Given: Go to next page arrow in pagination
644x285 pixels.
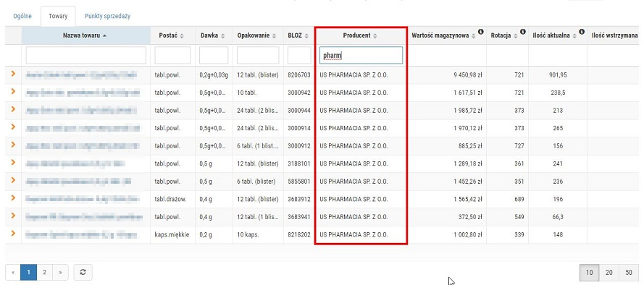Looking at the screenshot, I should (x=60, y=272).
